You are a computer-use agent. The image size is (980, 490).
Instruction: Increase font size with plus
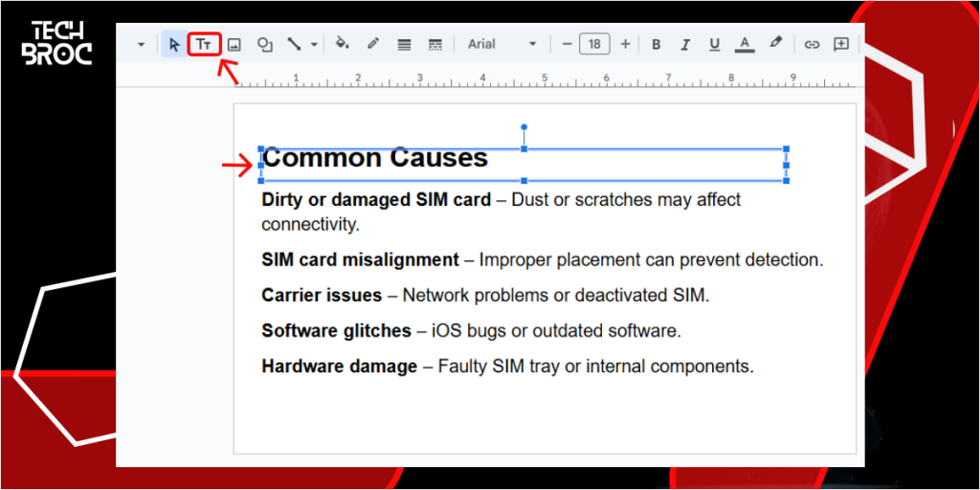tap(625, 44)
